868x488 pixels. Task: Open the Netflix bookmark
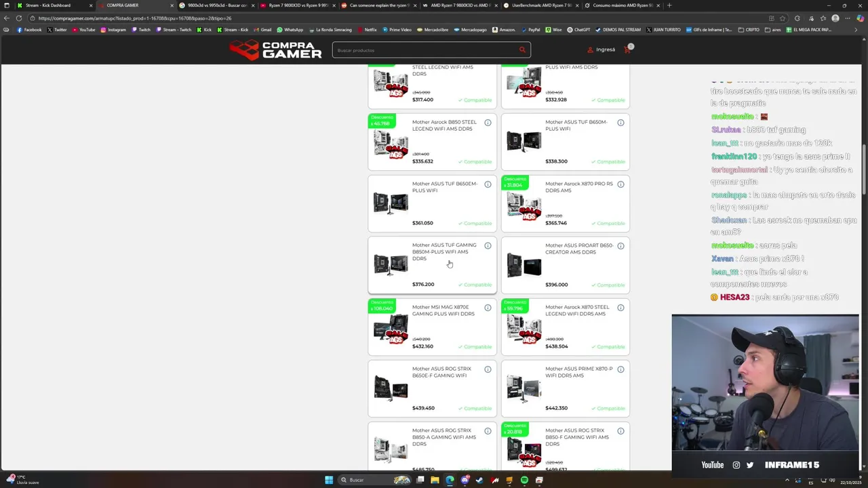click(367, 30)
